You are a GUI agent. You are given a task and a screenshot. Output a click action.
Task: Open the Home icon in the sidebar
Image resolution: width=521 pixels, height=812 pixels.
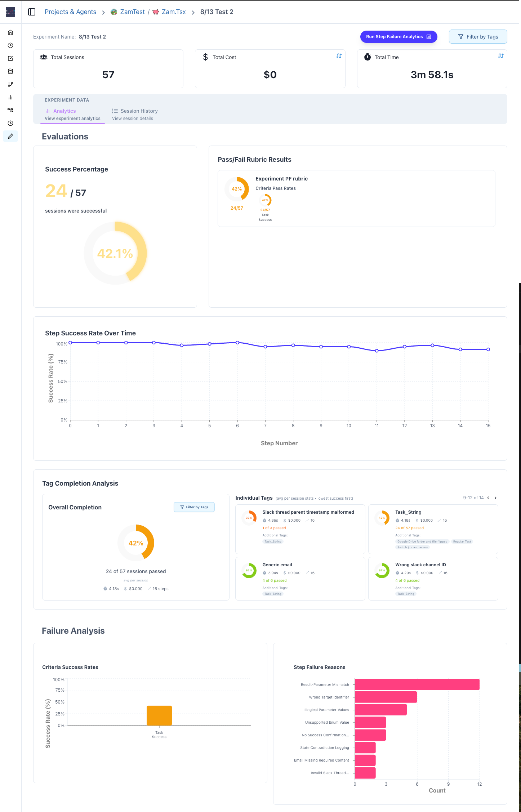pyautogui.click(x=10, y=32)
